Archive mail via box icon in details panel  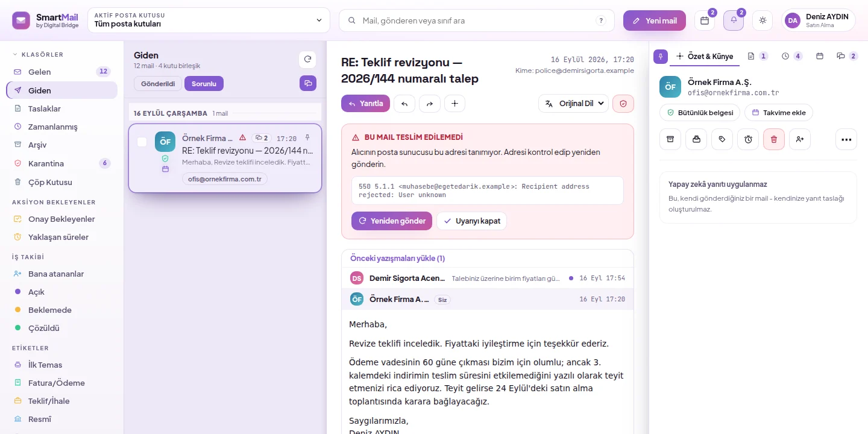click(x=670, y=139)
